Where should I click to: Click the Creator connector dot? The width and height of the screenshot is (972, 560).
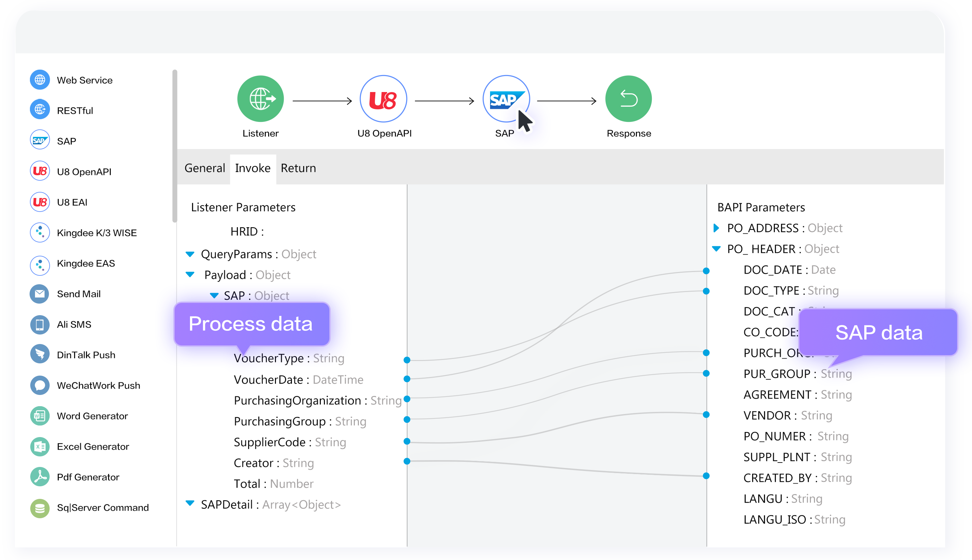pyautogui.click(x=407, y=461)
